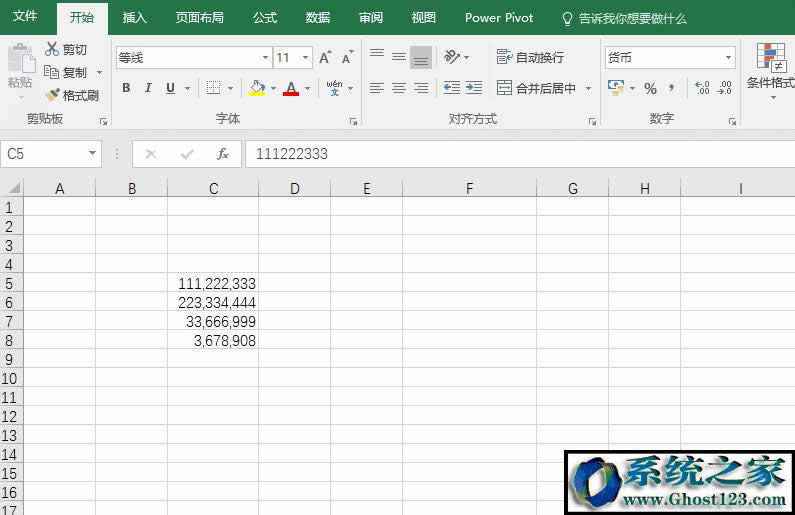
Task: Toggle wrap text (自动换行)
Action: coord(530,58)
